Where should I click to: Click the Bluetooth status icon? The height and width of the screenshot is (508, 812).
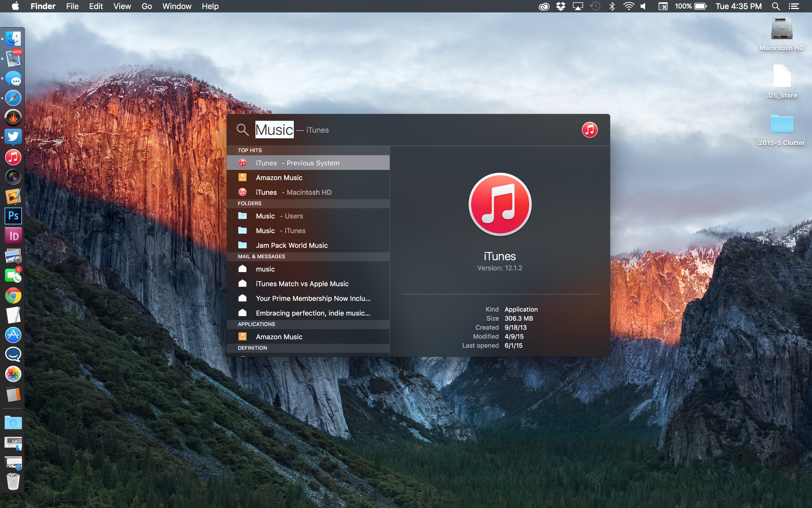pyautogui.click(x=612, y=6)
